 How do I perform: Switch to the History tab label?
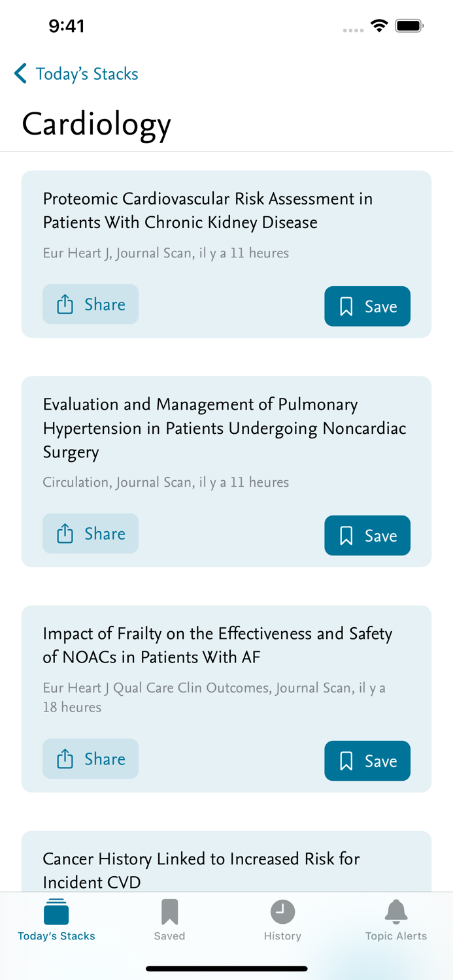(x=282, y=936)
